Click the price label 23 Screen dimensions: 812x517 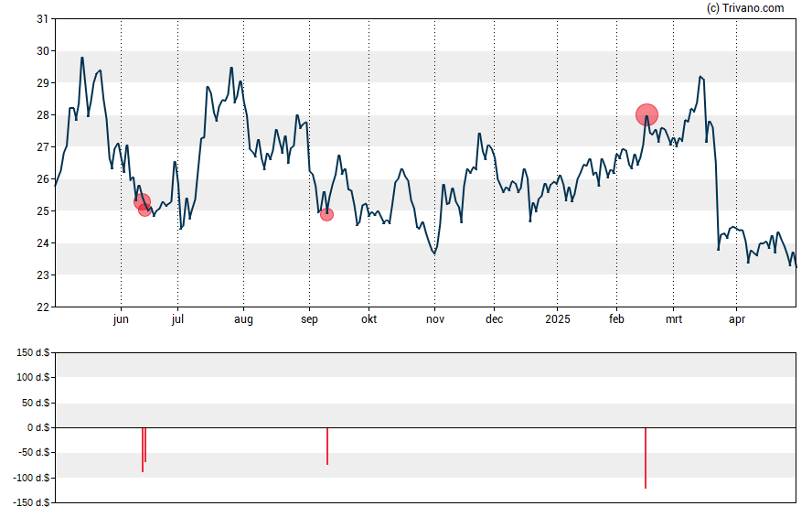click(x=42, y=275)
